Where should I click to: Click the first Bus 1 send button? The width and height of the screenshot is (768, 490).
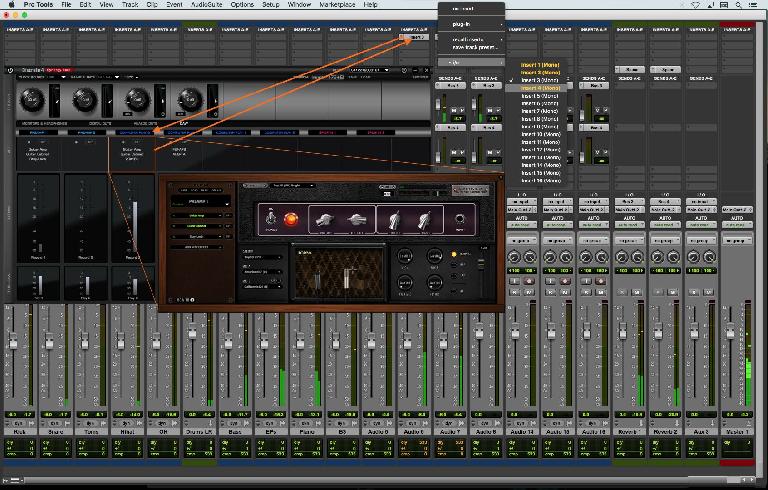tap(453, 85)
